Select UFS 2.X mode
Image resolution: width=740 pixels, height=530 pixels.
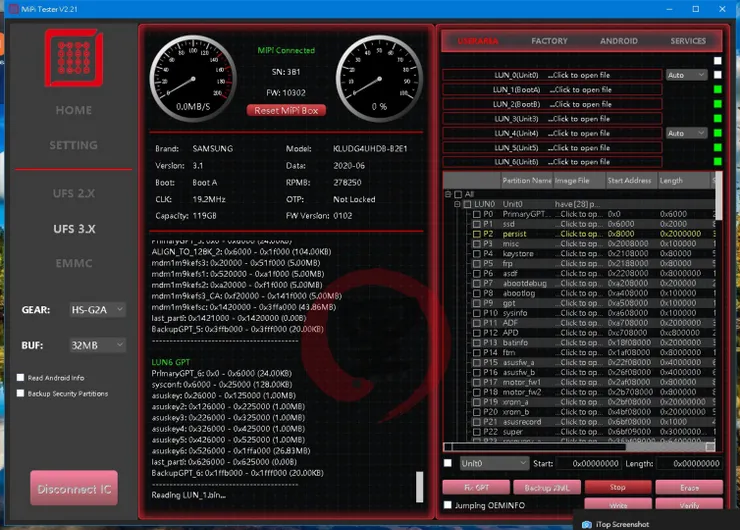click(74, 193)
